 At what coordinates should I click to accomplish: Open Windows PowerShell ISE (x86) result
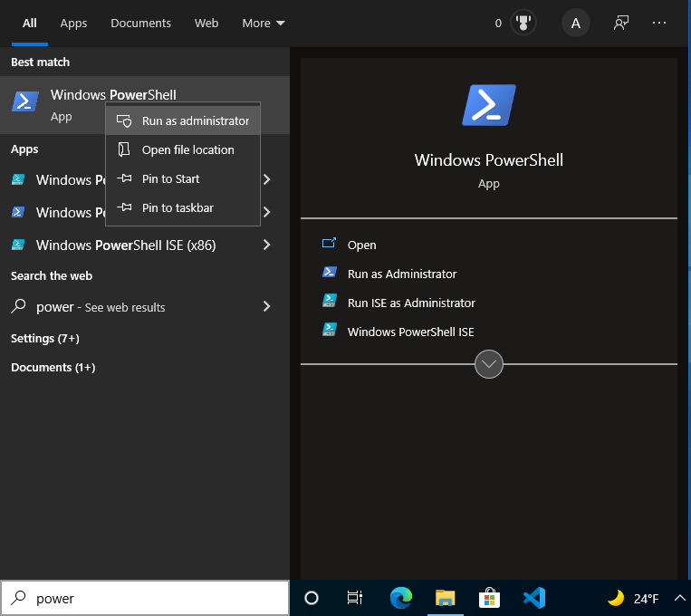click(x=126, y=245)
